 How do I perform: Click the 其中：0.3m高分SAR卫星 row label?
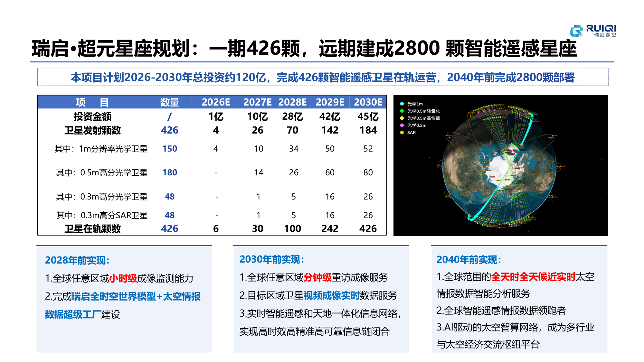pos(102,215)
